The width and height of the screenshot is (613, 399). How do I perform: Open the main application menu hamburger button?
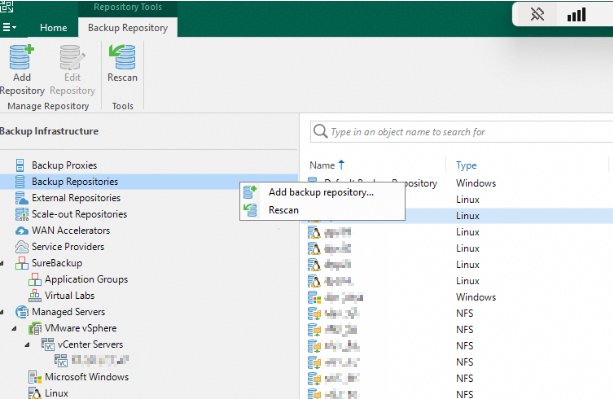(x=9, y=27)
